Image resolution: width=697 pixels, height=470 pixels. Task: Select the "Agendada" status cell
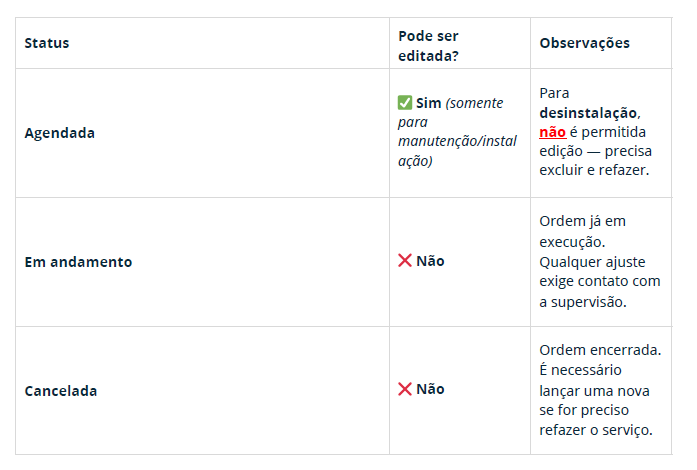[60, 133]
